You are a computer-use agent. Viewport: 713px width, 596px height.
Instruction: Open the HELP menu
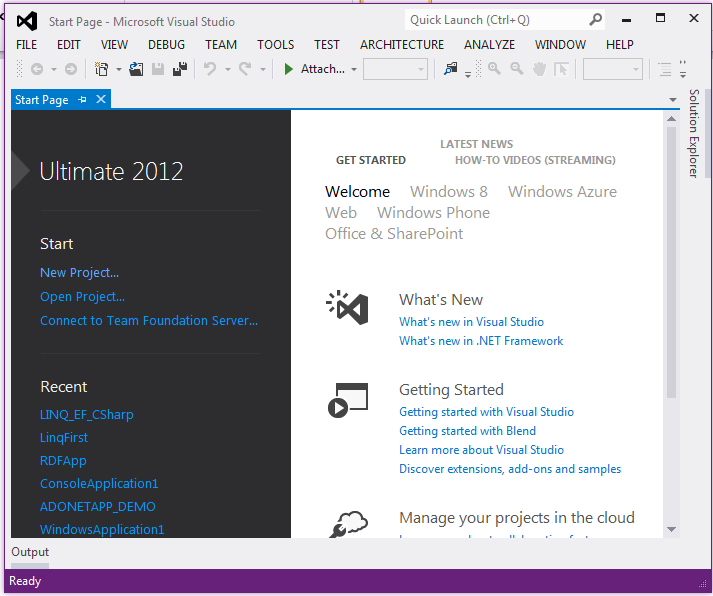[620, 45]
